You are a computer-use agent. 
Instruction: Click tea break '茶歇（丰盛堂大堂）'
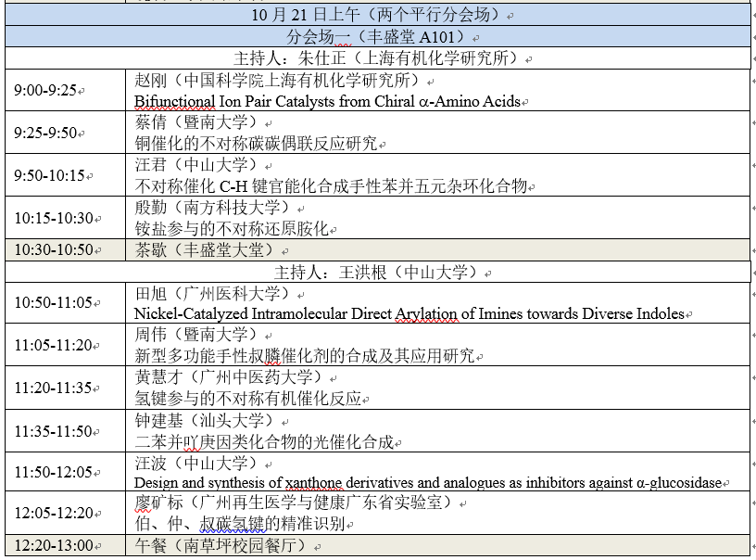[x=207, y=249]
